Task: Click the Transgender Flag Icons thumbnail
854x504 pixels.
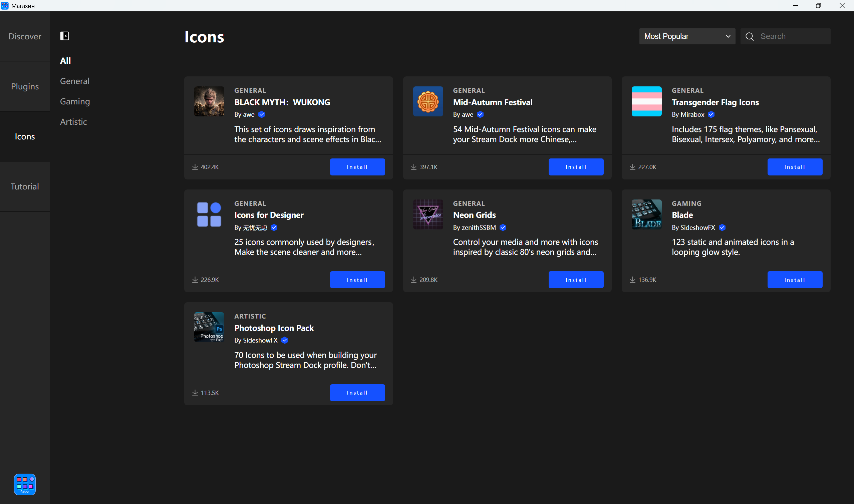Action: [x=646, y=101]
